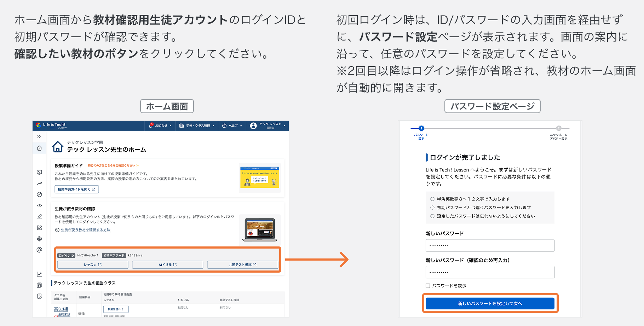The width and height of the screenshot is (644, 326).
Task: Click the テックレッスン学園 school name
Action: (85, 142)
